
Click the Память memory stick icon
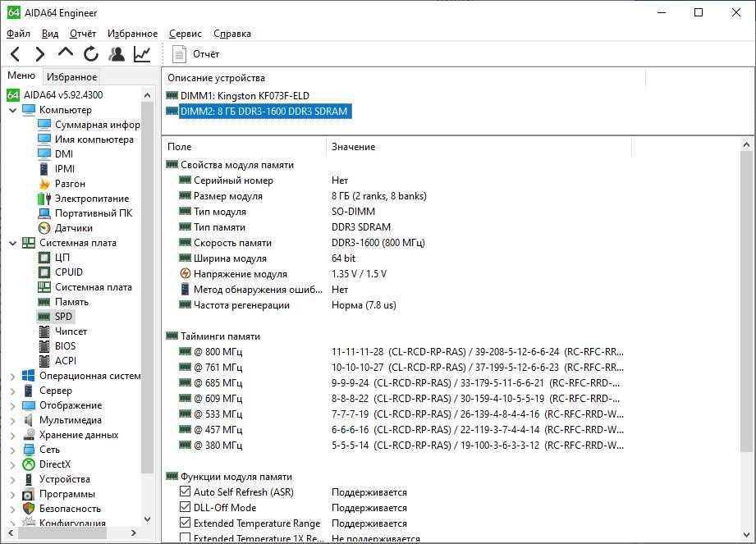coord(44,302)
